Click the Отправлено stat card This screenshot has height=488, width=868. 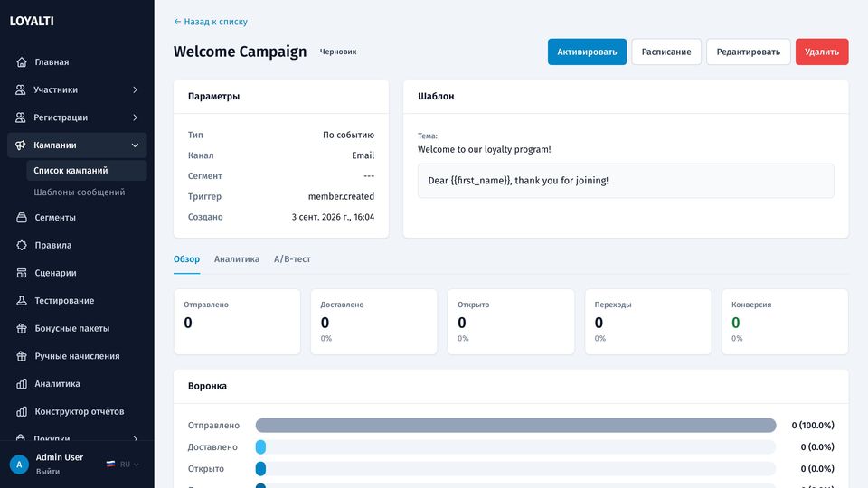coord(237,322)
